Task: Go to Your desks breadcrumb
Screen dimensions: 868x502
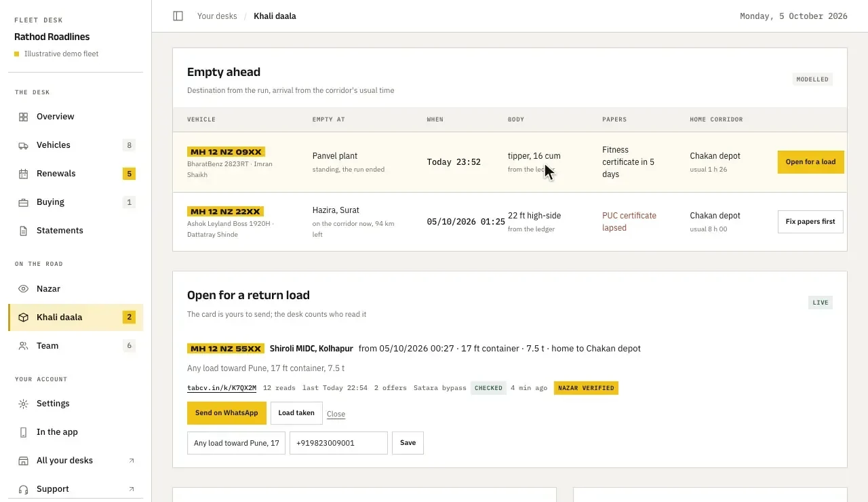Action: tap(217, 16)
